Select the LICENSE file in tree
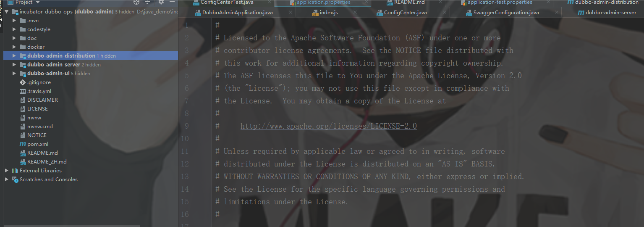This screenshot has width=644, height=227. [37, 108]
